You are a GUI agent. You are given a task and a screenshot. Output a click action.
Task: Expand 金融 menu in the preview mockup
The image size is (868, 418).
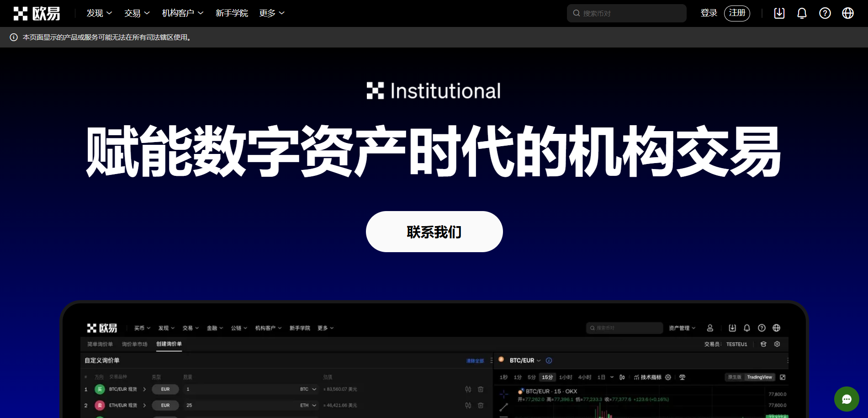[215, 328]
